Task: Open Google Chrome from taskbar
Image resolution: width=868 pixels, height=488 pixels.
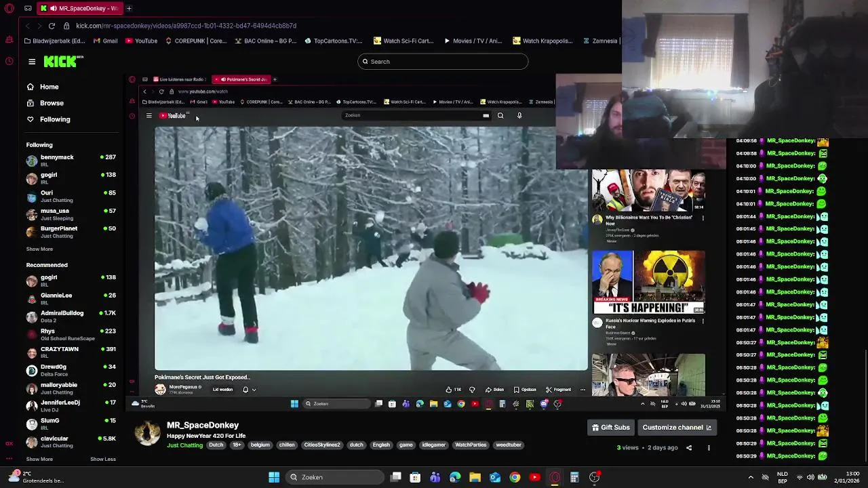Action: (x=515, y=477)
